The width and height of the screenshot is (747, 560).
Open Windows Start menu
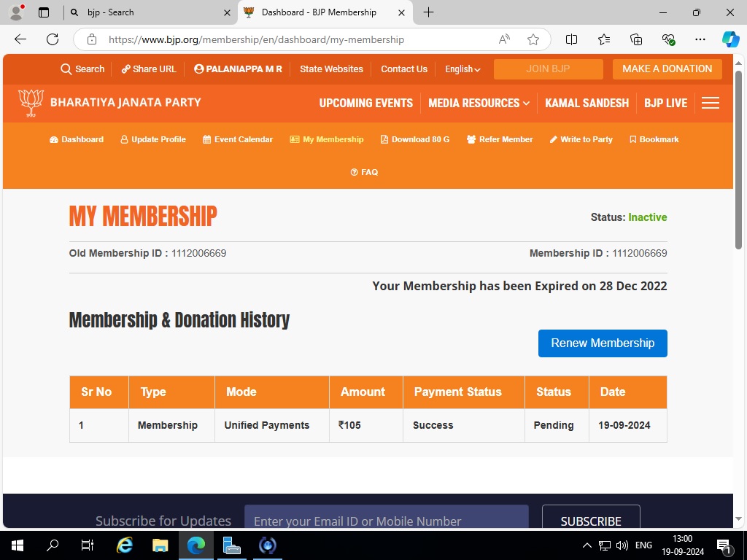point(18,545)
